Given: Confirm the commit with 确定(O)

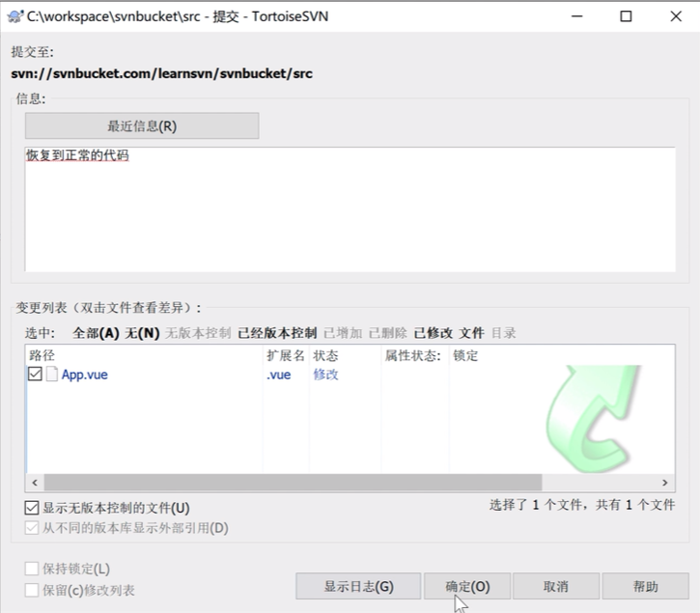Looking at the screenshot, I should tap(467, 586).
